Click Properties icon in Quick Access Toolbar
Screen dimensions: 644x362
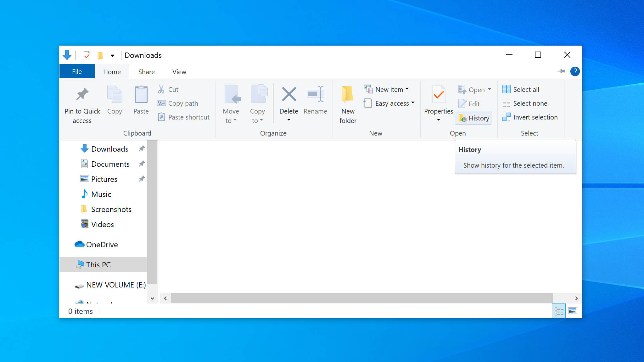tap(87, 56)
